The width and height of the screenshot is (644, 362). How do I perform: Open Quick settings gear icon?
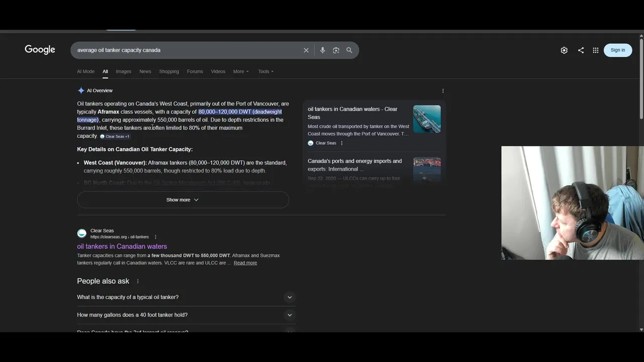(564, 50)
